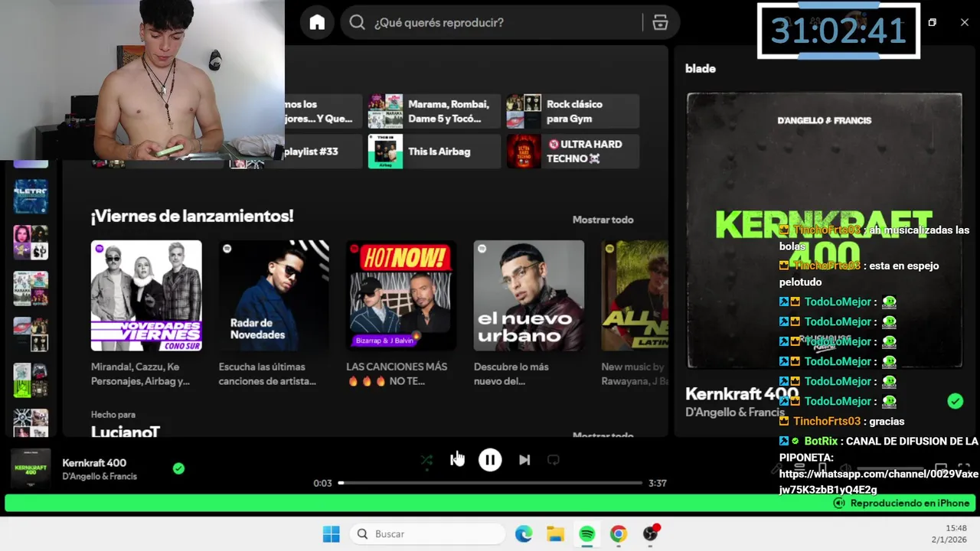
Task: Click LAS CANCIONES MÁS description text
Action: point(397,373)
